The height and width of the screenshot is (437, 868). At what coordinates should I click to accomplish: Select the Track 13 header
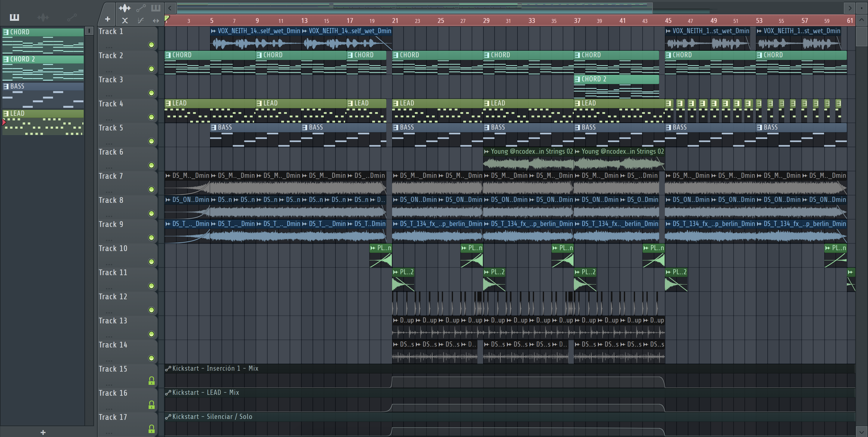coord(127,328)
